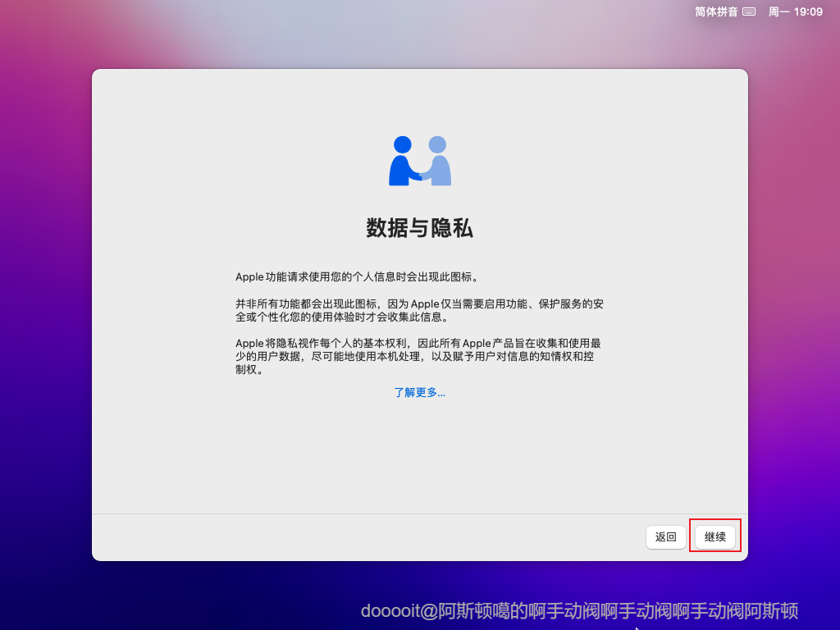The width and height of the screenshot is (840, 630).
Task: Click the doooit watermark text at bottom
Action: [579, 611]
